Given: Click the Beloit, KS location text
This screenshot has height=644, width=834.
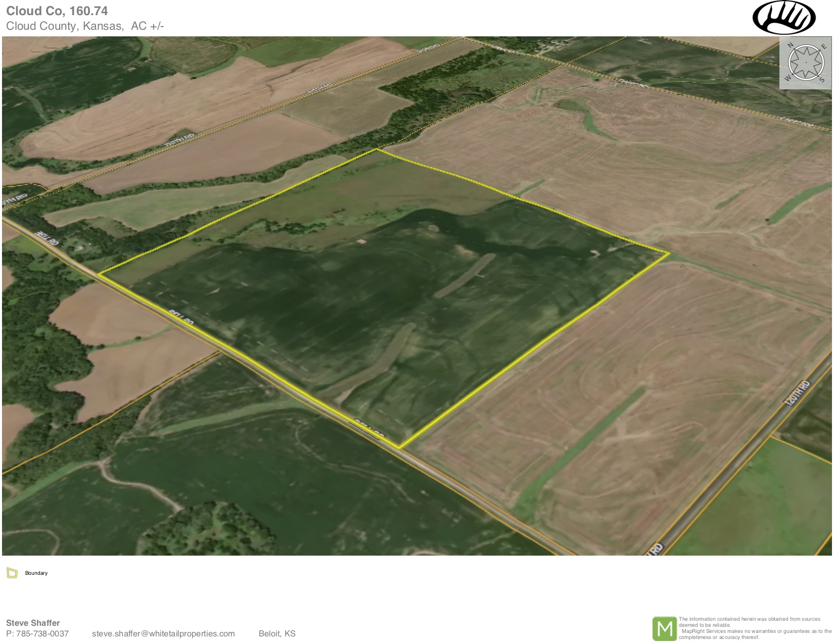Looking at the screenshot, I should click(x=277, y=633).
